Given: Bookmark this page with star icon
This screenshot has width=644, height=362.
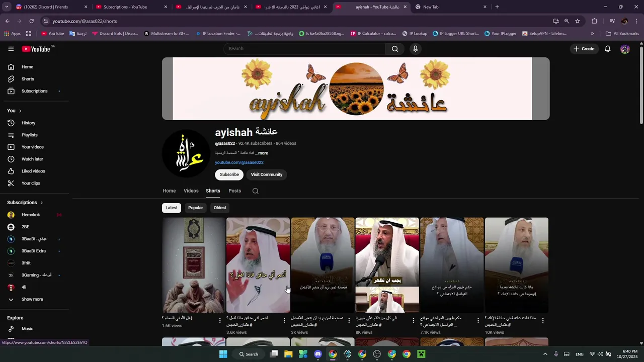Looking at the screenshot, I should (578, 21).
